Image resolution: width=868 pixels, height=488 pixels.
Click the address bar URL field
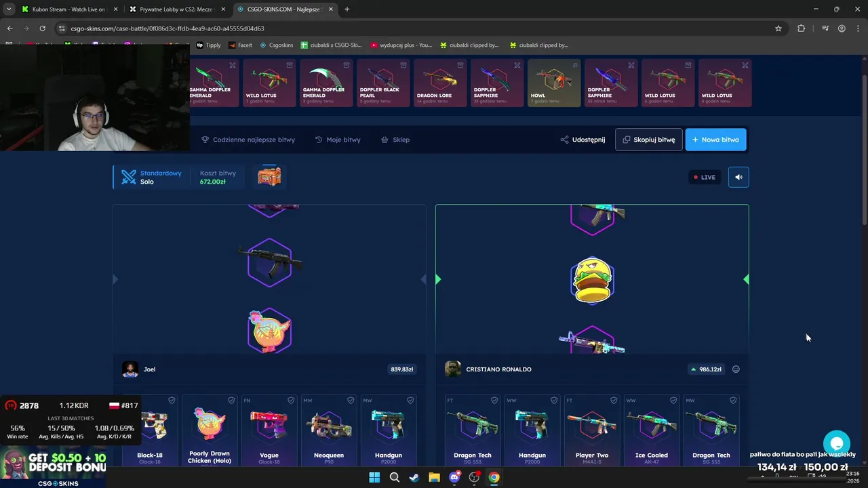(x=420, y=28)
